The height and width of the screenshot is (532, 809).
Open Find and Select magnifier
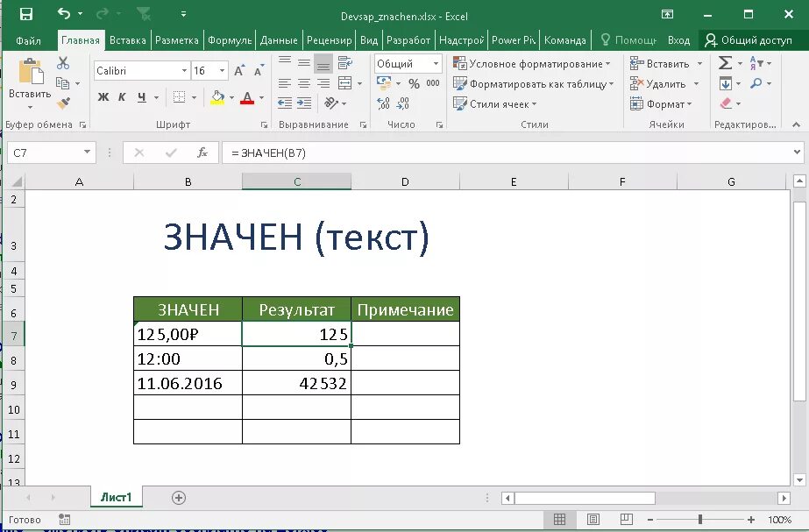(756, 83)
